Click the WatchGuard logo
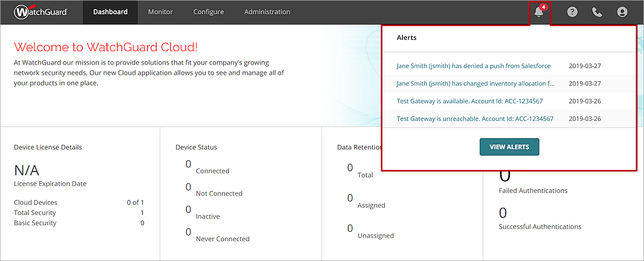Image resolution: width=644 pixels, height=261 pixels. pyautogui.click(x=40, y=12)
